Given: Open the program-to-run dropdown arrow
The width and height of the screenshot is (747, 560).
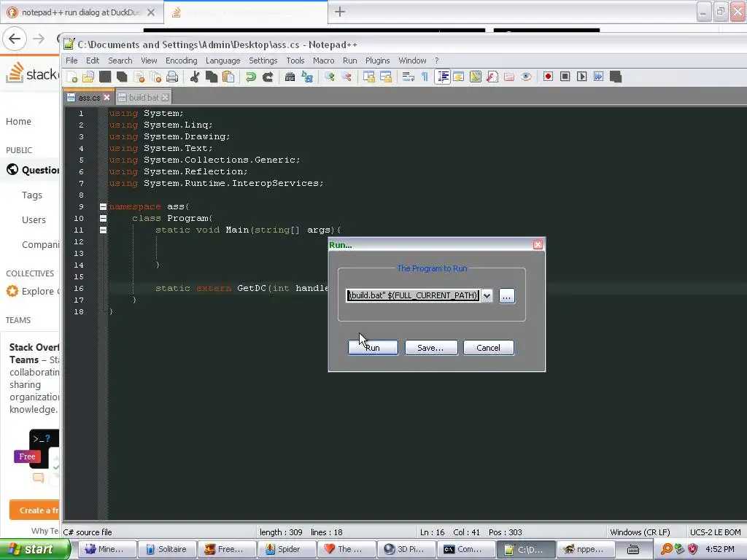Looking at the screenshot, I should (487, 296).
